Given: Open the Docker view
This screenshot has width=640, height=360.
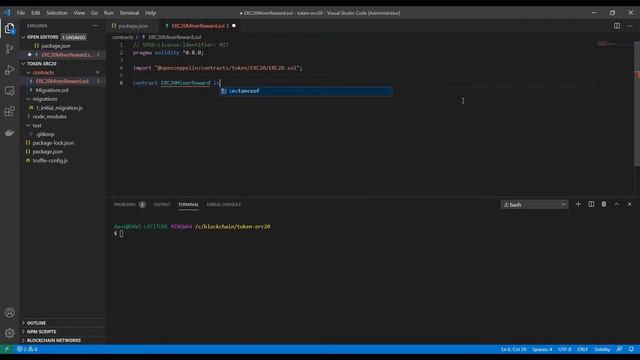Looking at the screenshot, I should (x=9, y=133).
